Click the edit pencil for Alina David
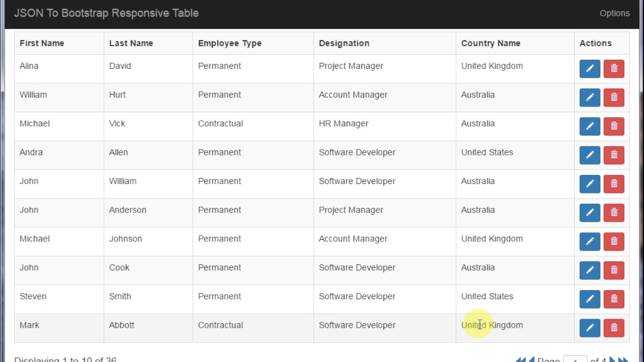 point(590,69)
